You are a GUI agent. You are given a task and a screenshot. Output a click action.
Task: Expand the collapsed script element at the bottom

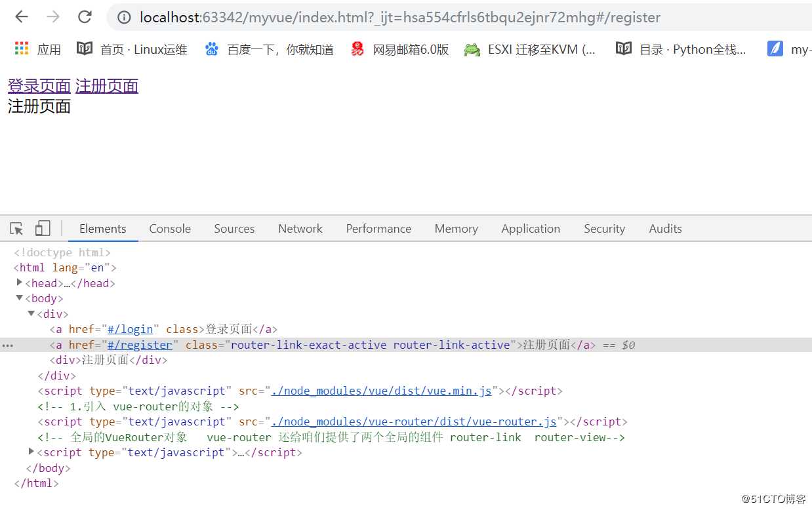pyautogui.click(x=31, y=452)
